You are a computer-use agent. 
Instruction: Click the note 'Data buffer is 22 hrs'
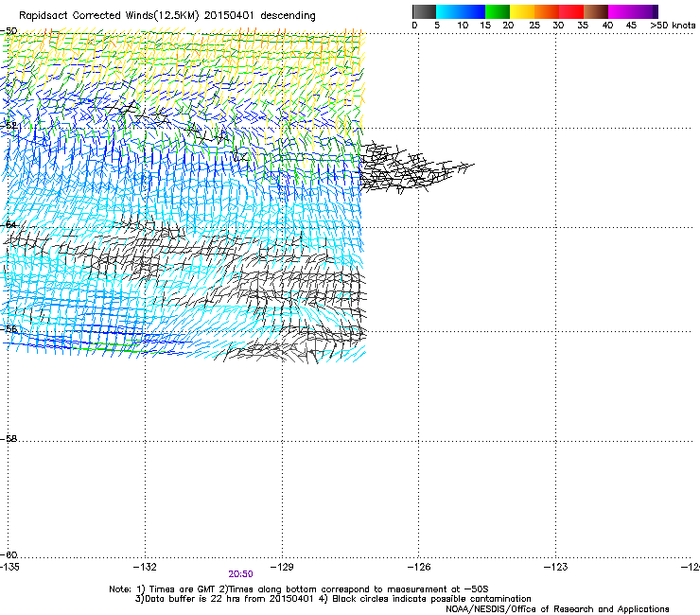pyautogui.click(x=184, y=599)
